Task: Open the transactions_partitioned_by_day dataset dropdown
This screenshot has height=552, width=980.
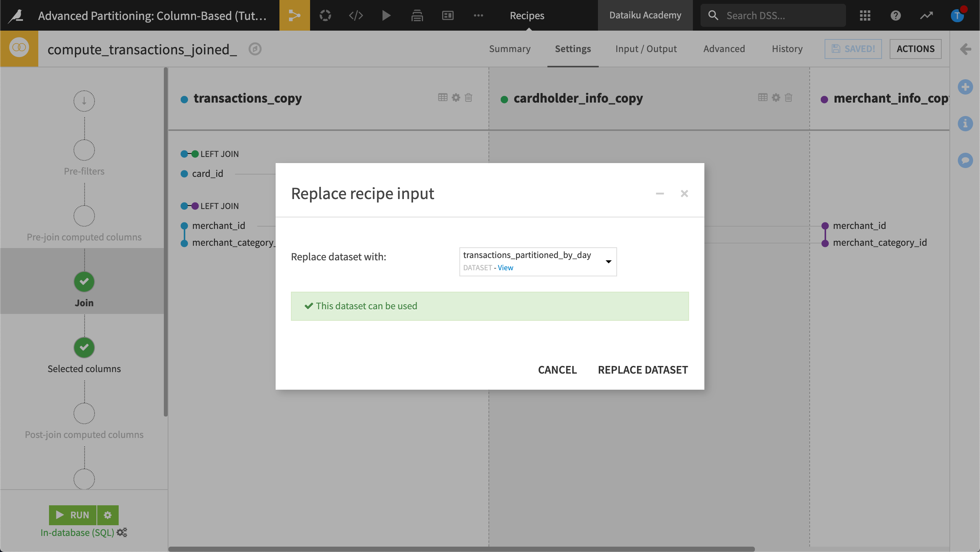Action: (609, 261)
